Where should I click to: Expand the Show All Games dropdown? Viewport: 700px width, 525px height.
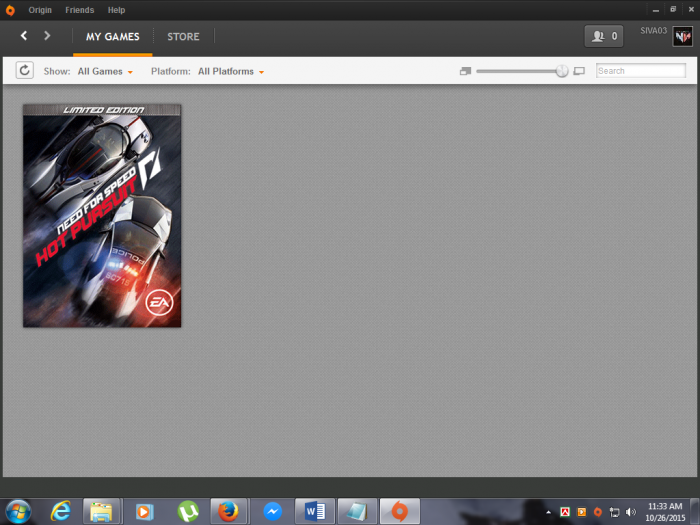[105, 71]
